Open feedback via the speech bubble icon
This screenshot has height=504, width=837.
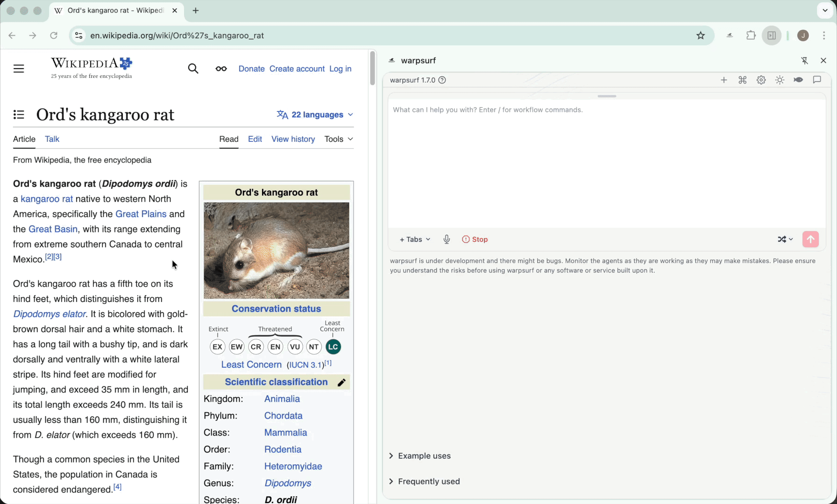tap(817, 80)
